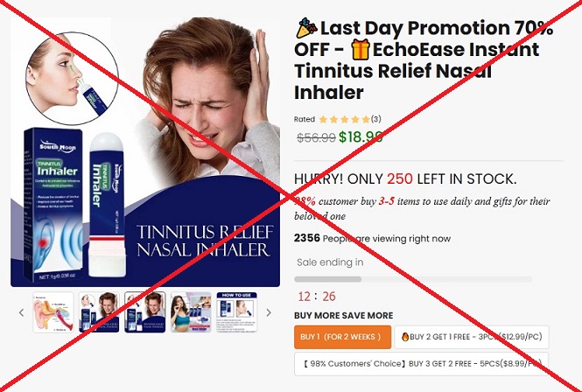
Task: Open the (3) reviews count
Action: 376,119
